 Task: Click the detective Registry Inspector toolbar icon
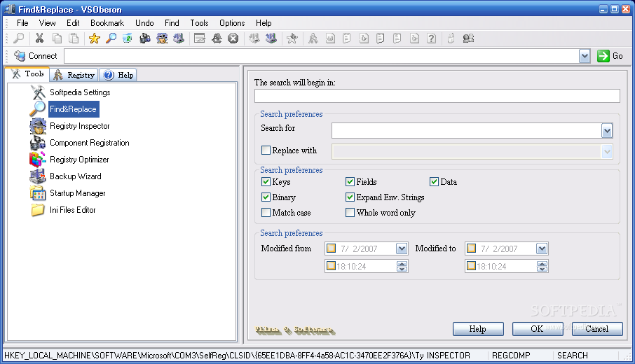click(162, 38)
